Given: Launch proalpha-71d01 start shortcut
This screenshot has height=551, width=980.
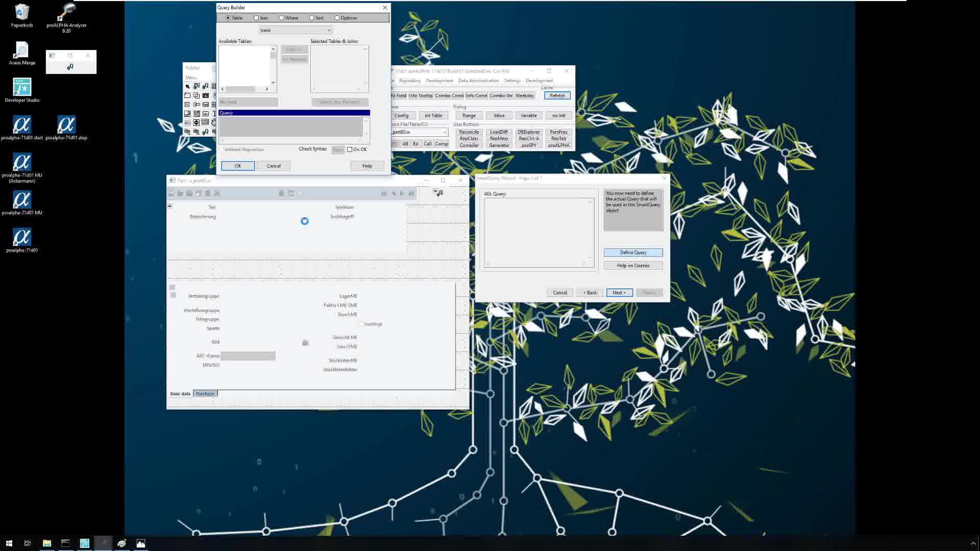Looking at the screenshot, I should tap(22, 128).
